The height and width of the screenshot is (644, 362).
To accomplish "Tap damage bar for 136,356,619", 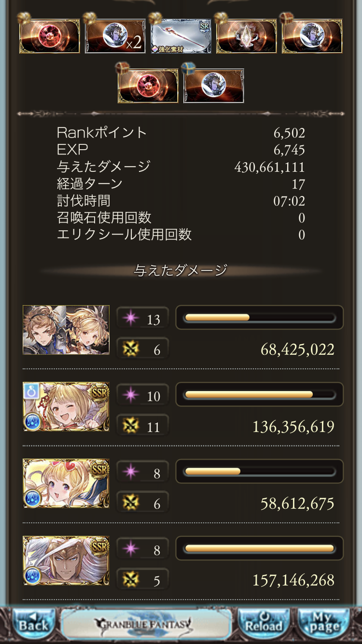I will coord(260,394).
